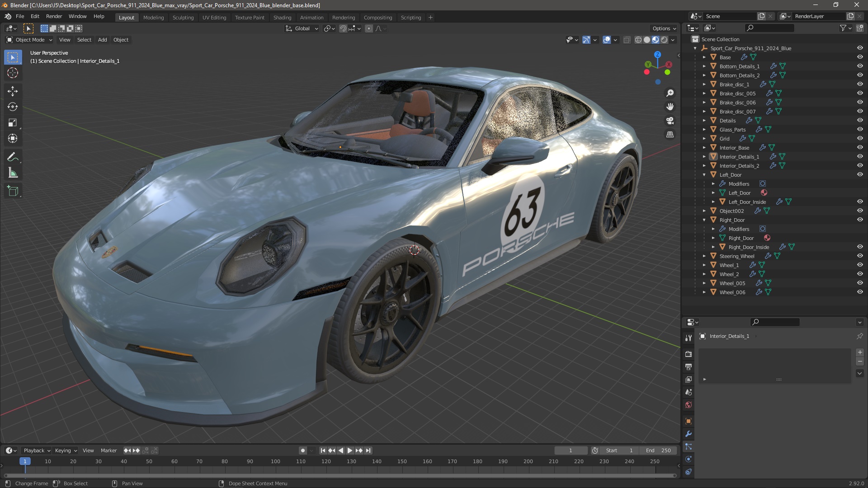
Task: Play the animation forward
Action: point(349,450)
